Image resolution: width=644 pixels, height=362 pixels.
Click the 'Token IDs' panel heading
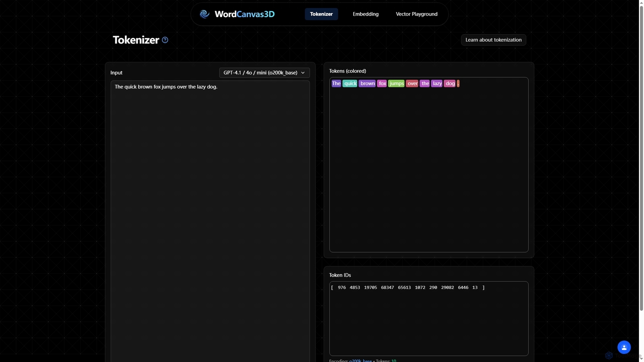(340, 275)
